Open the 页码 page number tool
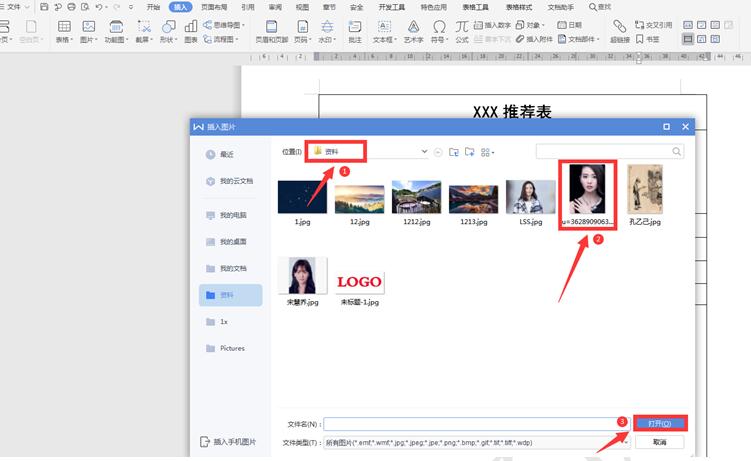 tap(303, 32)
